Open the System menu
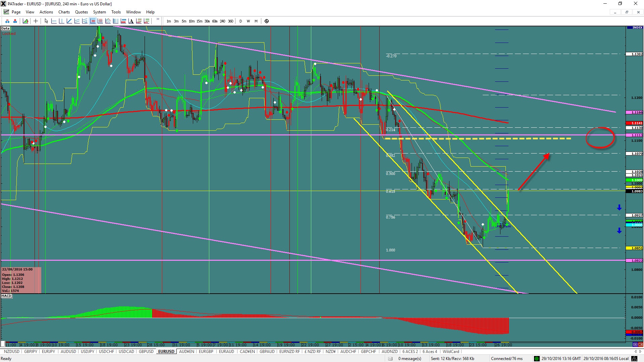Image resolution: width=644 pixels, height=362 pixels. [x=100, y=12]
